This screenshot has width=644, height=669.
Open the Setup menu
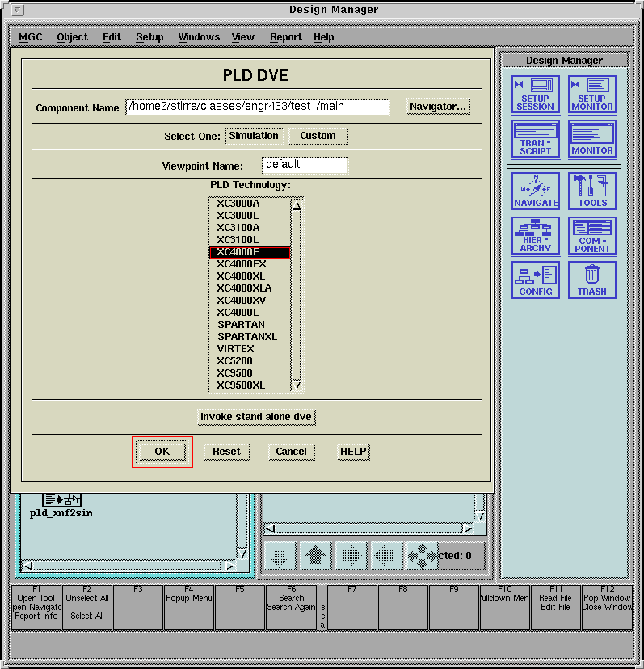[x=149, y=37]
